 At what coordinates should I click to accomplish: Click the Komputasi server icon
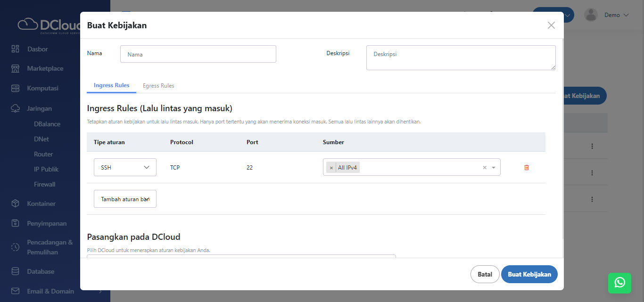pyautogui.click(x=15, y=88)
